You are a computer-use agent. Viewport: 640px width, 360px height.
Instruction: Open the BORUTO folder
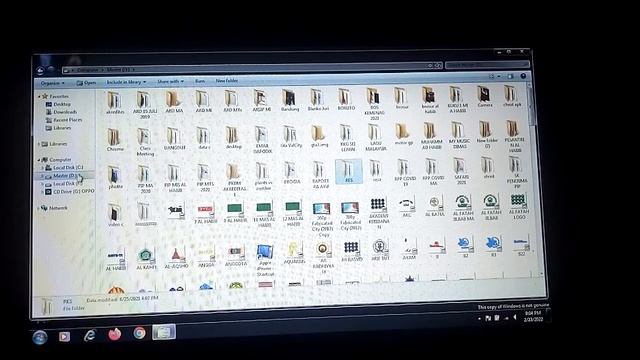click(346, 100)
